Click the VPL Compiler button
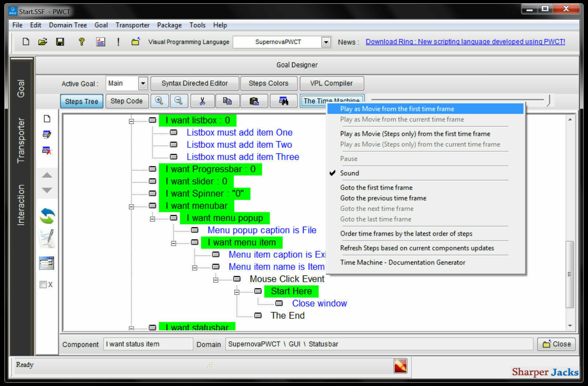The image size is (588, 386). tap(331, 84)
